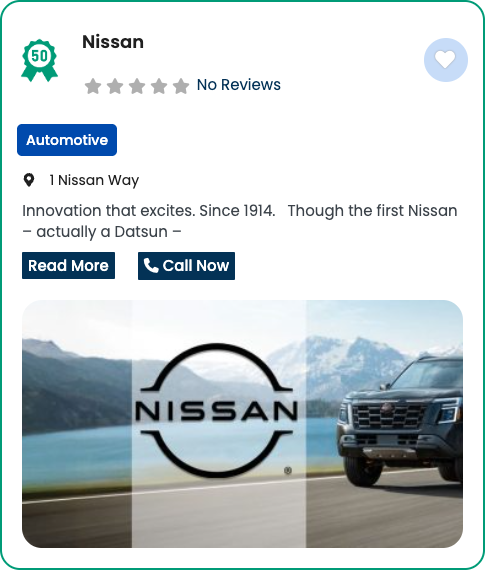Viewport: 485px width, 570px height.
Task: Select the second rating star
Action: pos(115,86)
